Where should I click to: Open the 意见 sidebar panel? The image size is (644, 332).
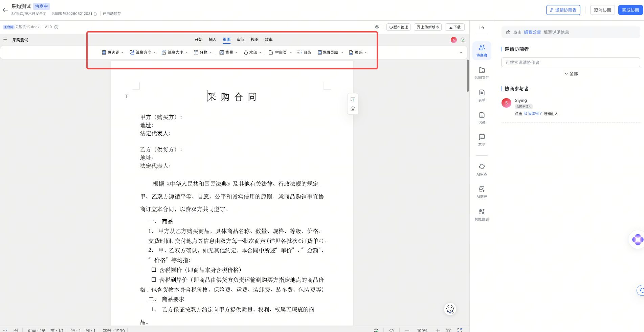(x=482, y=140)
